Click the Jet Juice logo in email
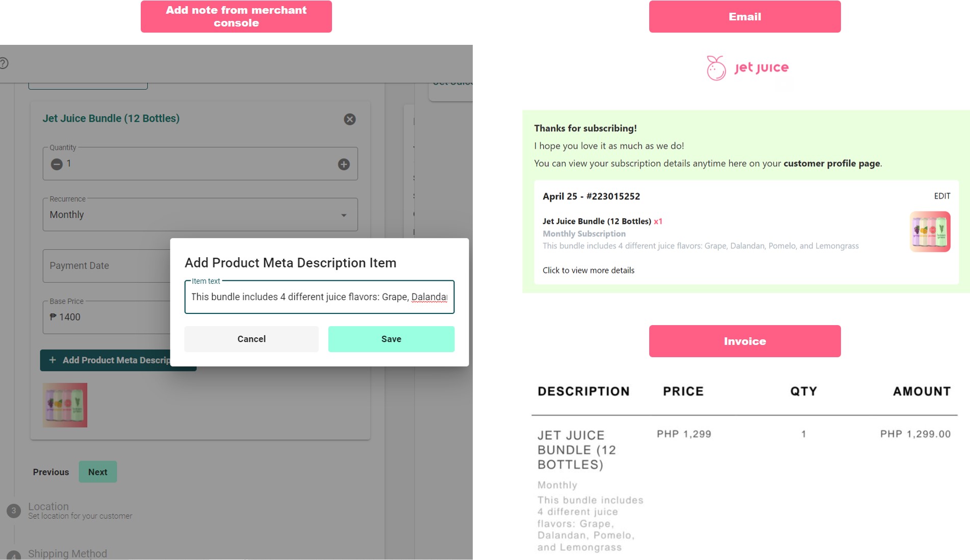 747,68
